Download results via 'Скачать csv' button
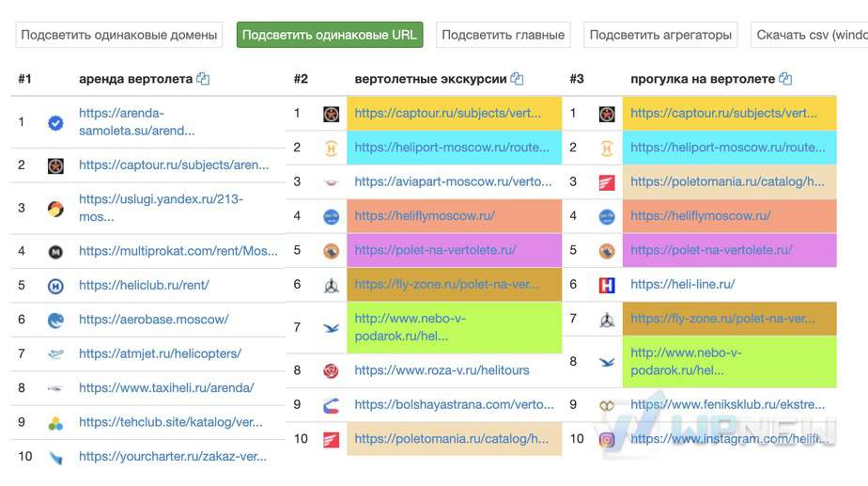 tap(810, 35)
